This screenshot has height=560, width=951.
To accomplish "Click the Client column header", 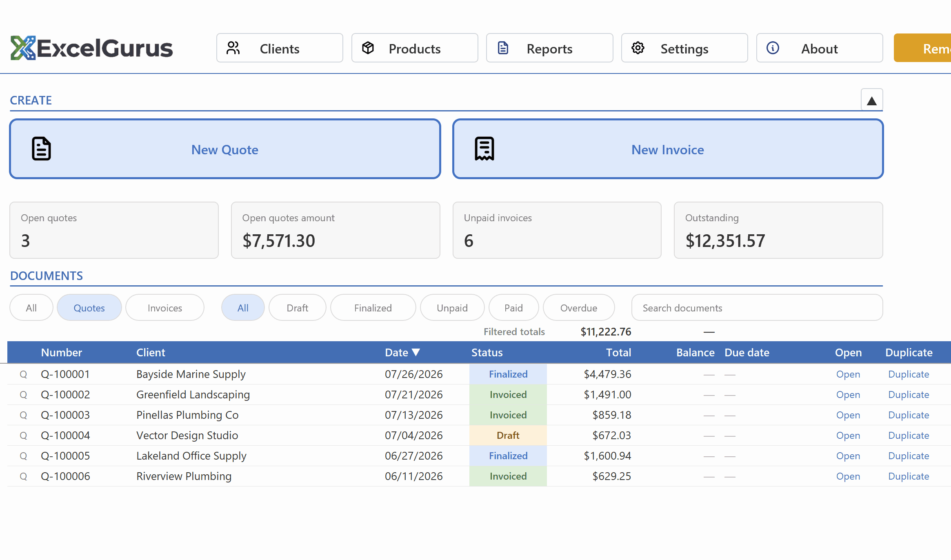I will (x=151, y=352).
